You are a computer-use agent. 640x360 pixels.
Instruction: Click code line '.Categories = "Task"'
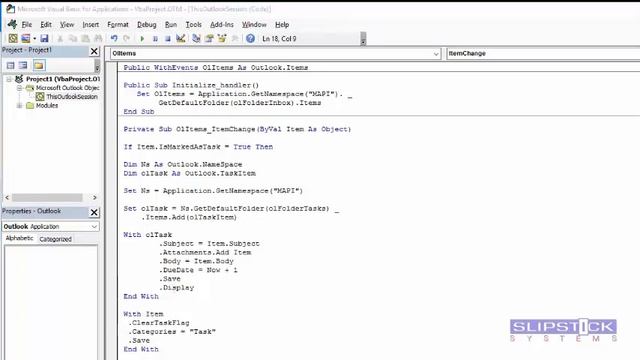click(172, 332)
